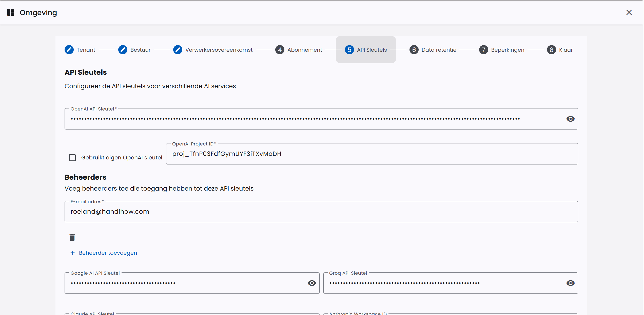This screenshot has width=644, height=315.
Task: Click the pencil edit icon on Tenant step
Action: (x=69, y=50)
